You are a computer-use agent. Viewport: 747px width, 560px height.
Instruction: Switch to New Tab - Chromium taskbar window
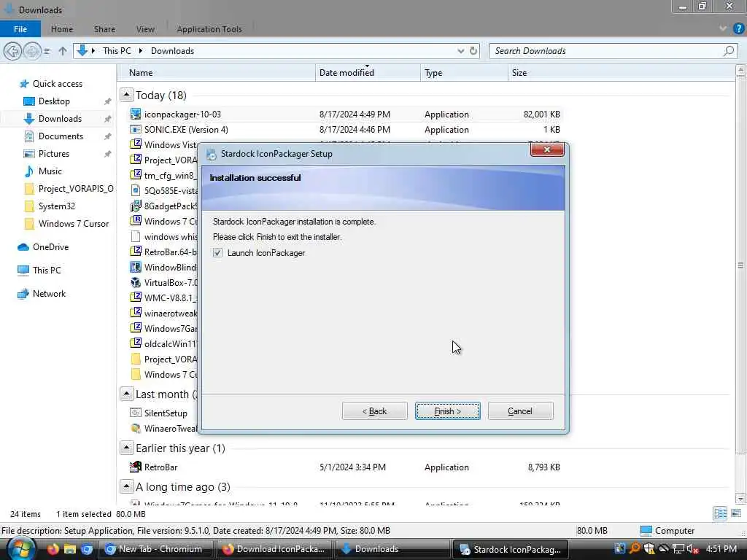pyautogui.click(x=155, y=549)
